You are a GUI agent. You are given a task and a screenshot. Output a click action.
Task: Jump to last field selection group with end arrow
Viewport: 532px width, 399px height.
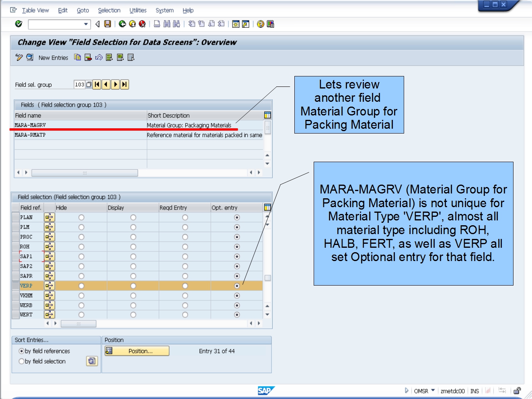[124, 84]
